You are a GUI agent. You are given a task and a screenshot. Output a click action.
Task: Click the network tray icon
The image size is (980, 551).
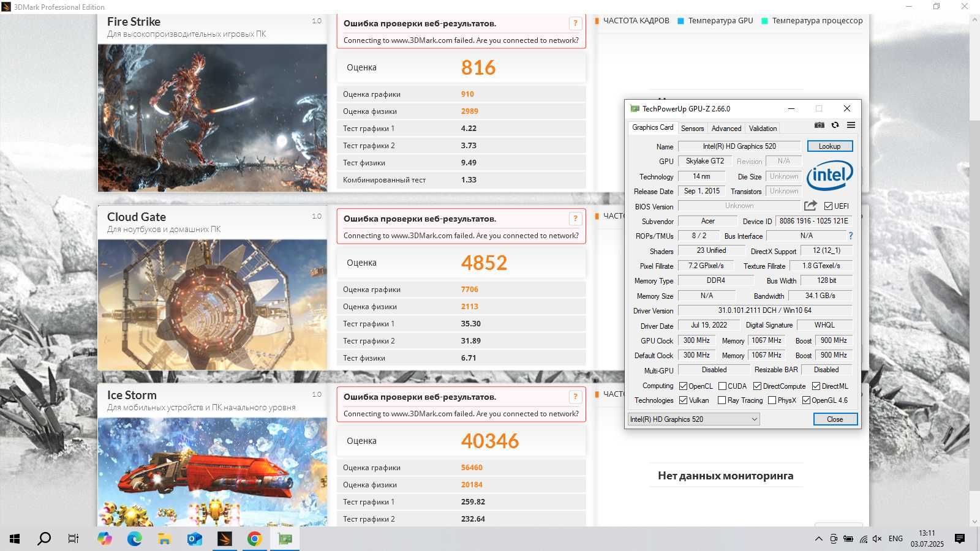(863, 539)
